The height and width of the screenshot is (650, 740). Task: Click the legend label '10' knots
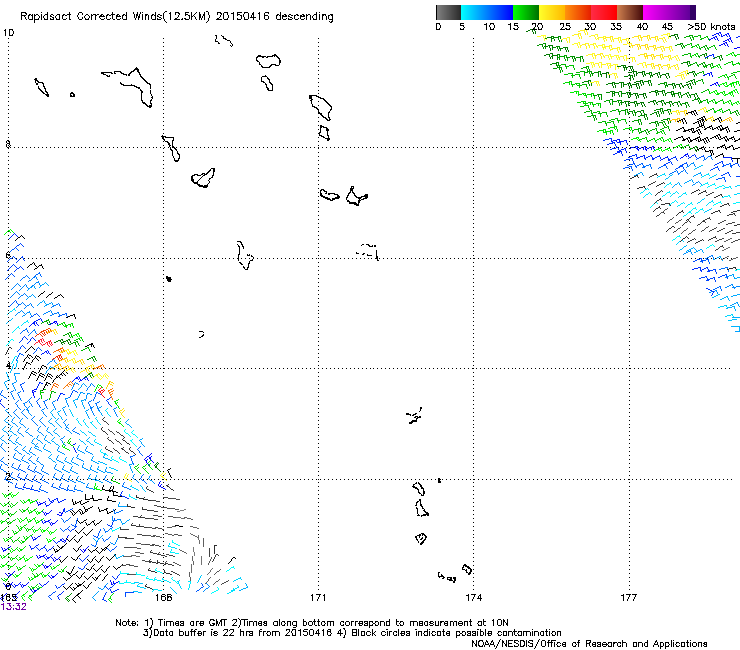(489, 27)
